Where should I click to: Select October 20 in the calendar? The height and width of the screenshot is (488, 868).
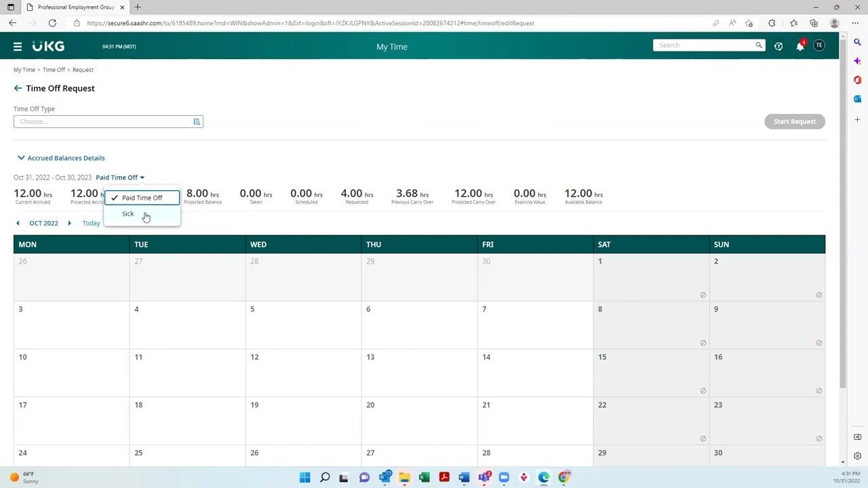pos(419,420)
